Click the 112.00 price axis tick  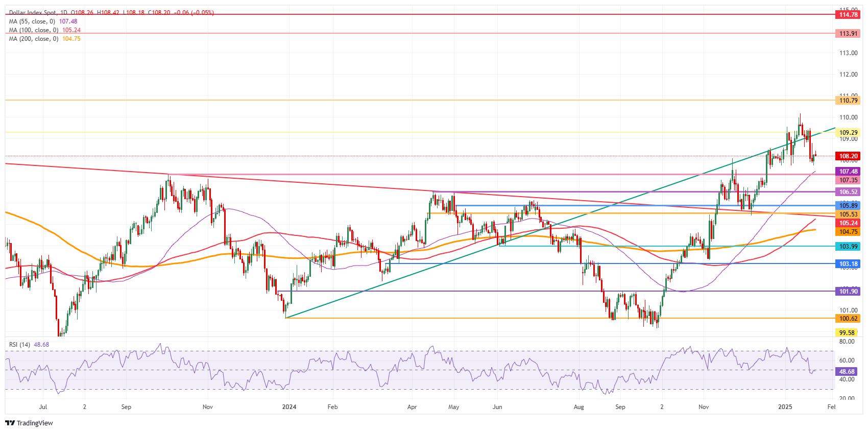tap(848, 75)
